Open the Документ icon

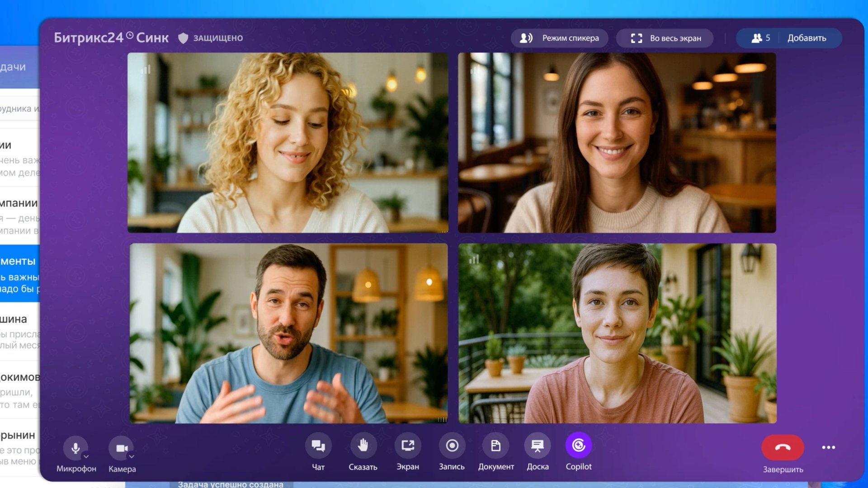point(496,446)
